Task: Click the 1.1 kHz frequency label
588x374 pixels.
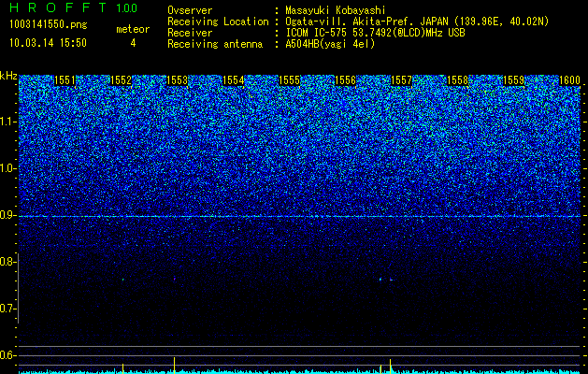Action: pos(8,122)
